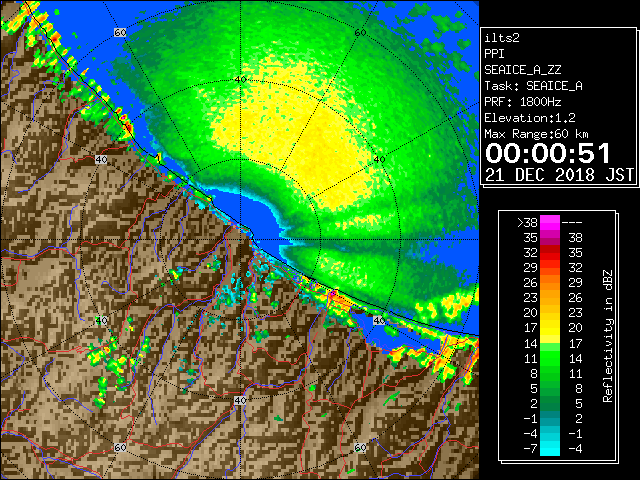Screen dimensions: 640x480
Task: Pick the yellow swatch beside legend value 17
Action: click(550, 328)
